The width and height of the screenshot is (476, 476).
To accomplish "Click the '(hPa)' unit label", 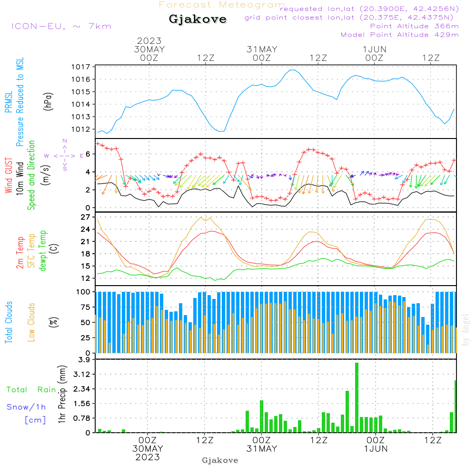I will click(x=48, y=101).
